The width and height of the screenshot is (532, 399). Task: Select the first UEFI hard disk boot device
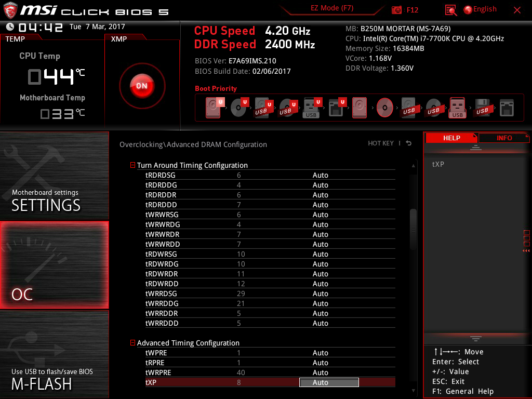click(214, 108)
